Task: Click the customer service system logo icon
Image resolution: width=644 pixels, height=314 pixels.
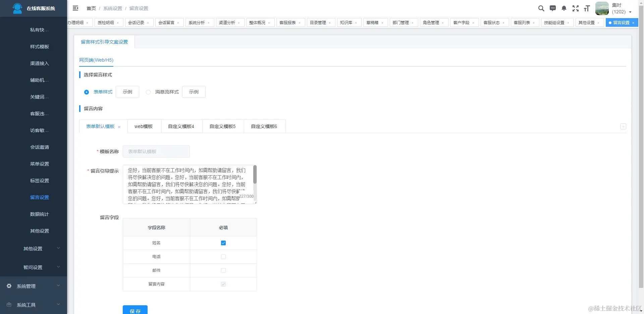Action: point(17,8)
